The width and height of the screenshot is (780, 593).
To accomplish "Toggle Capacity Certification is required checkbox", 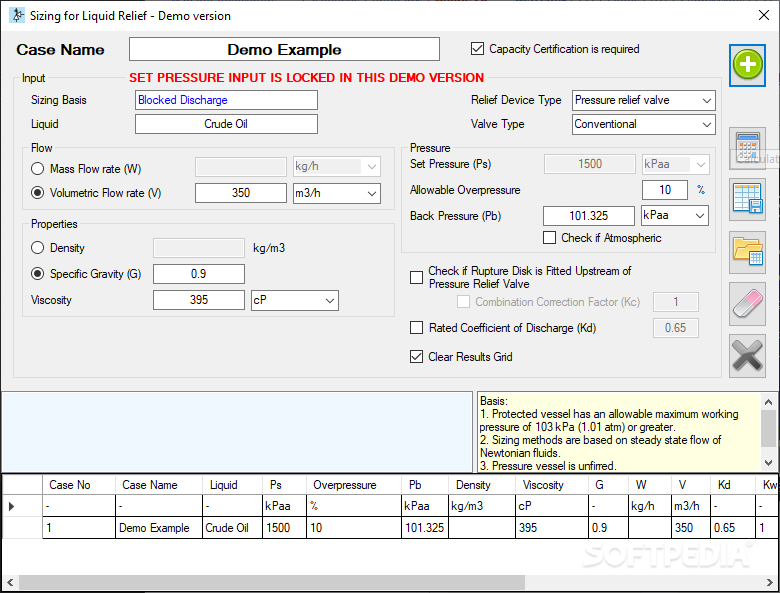I will [x=477, y=49].
